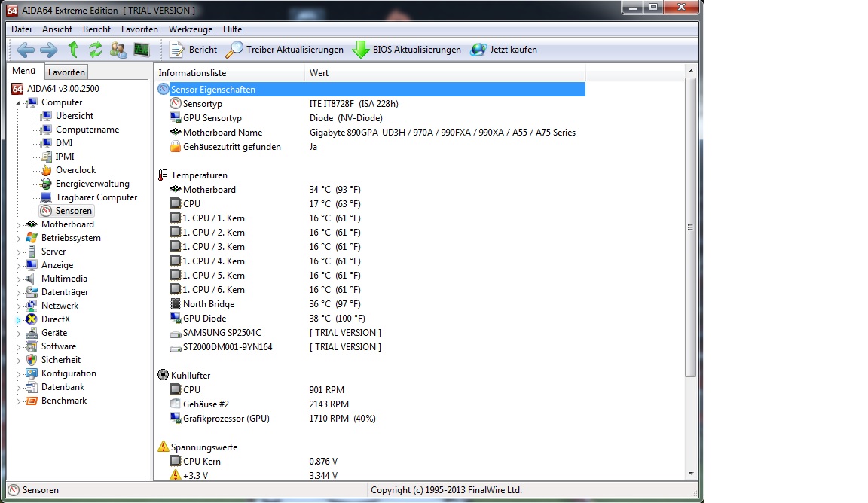Viewport: 868px width, 503px height.
Task: Select Computername in the tree
Action: (87, 130)
